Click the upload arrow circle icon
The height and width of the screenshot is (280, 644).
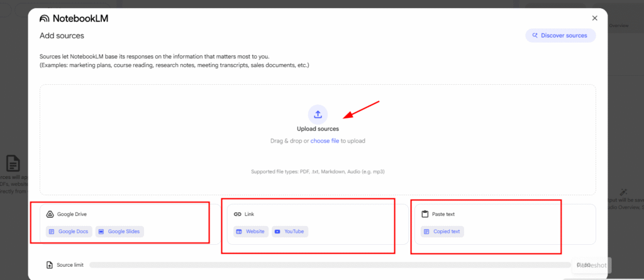[318, 114]
